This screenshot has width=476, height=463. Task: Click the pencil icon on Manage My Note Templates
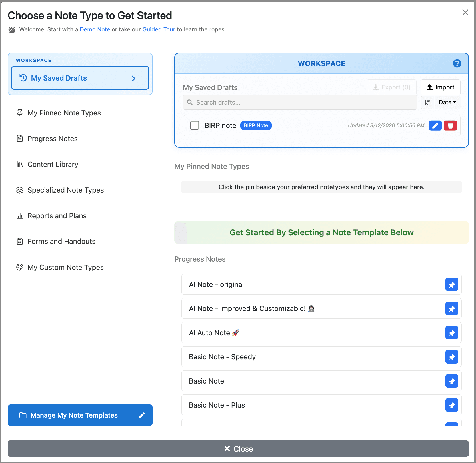(x=142, y=415)
